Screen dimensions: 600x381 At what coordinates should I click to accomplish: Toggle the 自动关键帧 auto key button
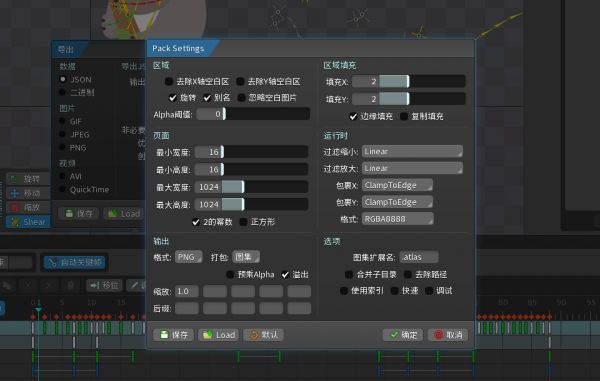75,262
